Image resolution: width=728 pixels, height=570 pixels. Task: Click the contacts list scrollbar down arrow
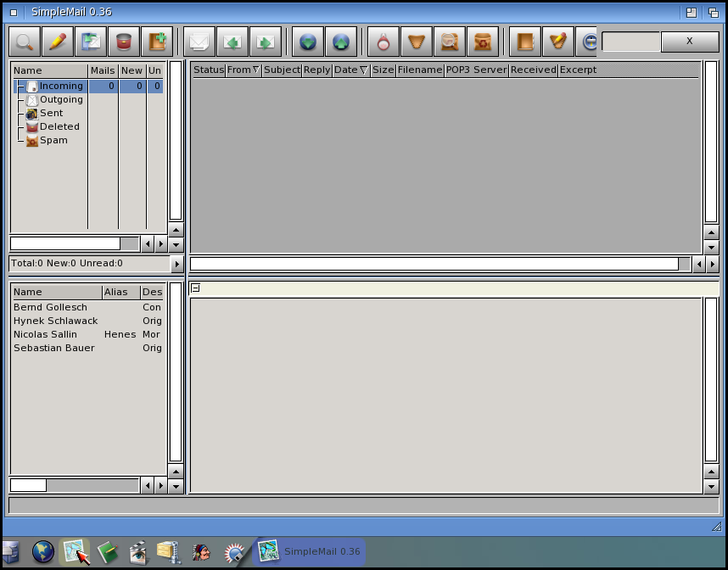[x=176, y=486]
